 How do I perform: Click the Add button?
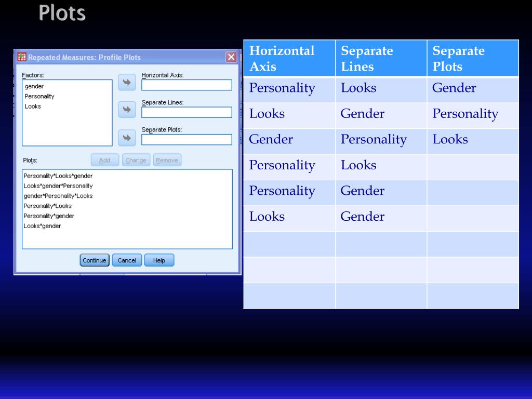tap(105, 160)
